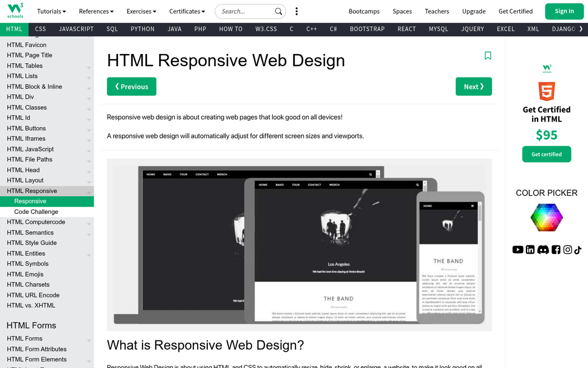Expand the HTML Tables sidebar entry
The height and width of the screenshot is (368, 588).
click(x=24, y=65)
